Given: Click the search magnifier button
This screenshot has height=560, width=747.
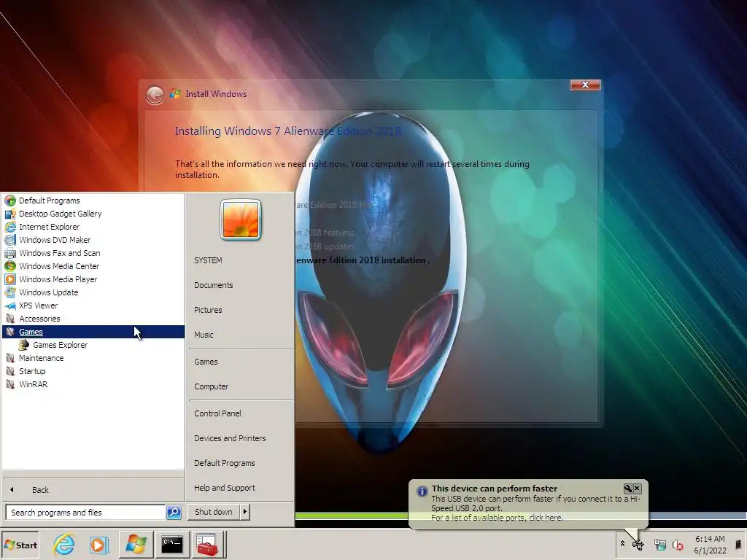Looking at the screenshot, I should point(174,513).
